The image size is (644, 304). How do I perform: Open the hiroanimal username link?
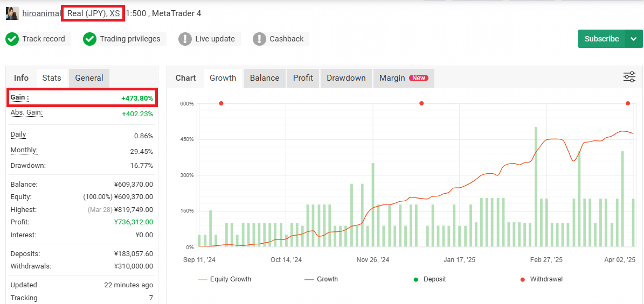41,13
